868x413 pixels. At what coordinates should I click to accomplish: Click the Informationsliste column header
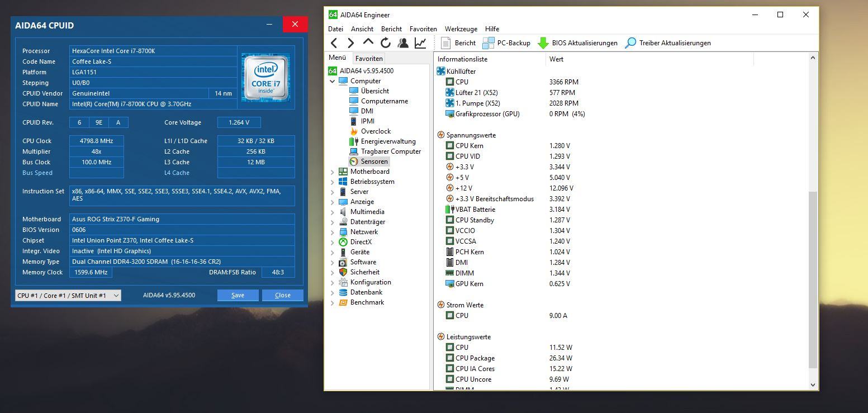click(490, 59)
